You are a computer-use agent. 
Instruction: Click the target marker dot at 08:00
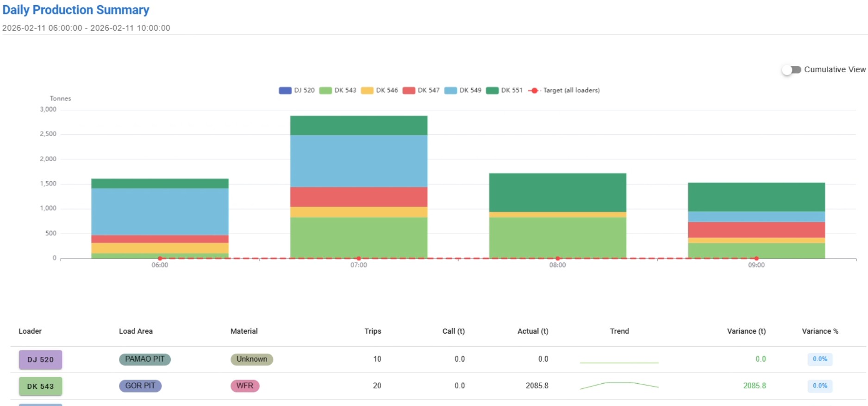point(557,258)
